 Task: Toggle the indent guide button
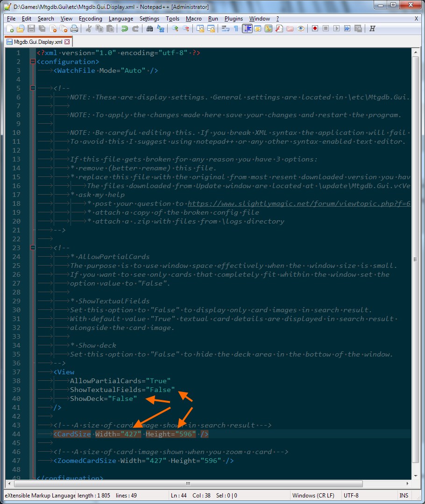(x=247, y=28)
